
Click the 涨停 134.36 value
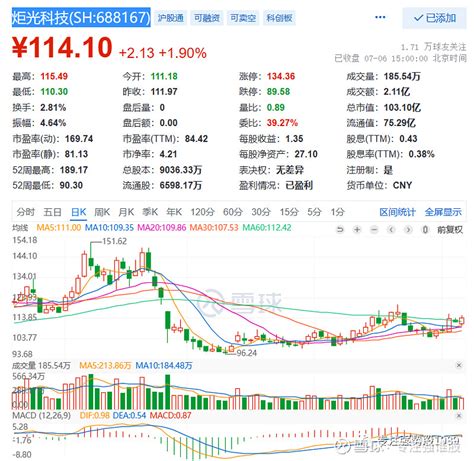click(281, 76)
